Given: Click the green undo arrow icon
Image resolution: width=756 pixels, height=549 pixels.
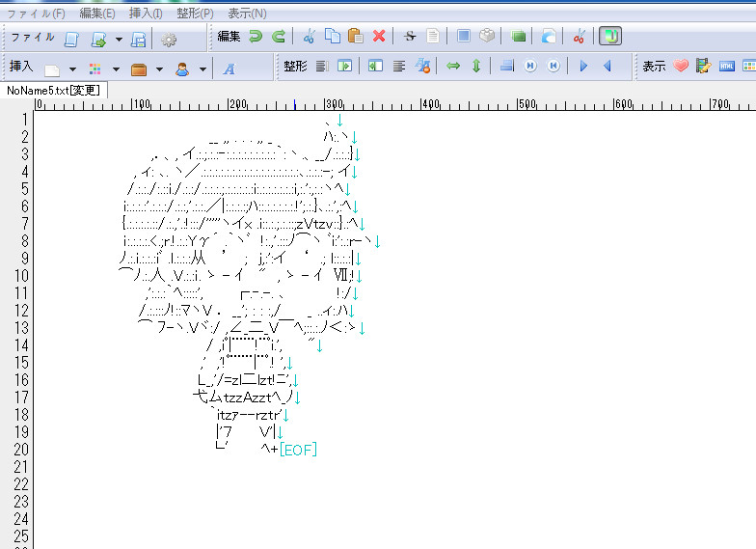Looking at the screenshot, I should pos(256,38).
